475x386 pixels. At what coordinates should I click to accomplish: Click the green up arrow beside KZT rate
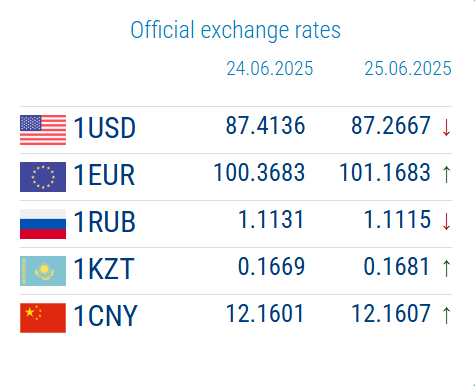coord(446,268)
